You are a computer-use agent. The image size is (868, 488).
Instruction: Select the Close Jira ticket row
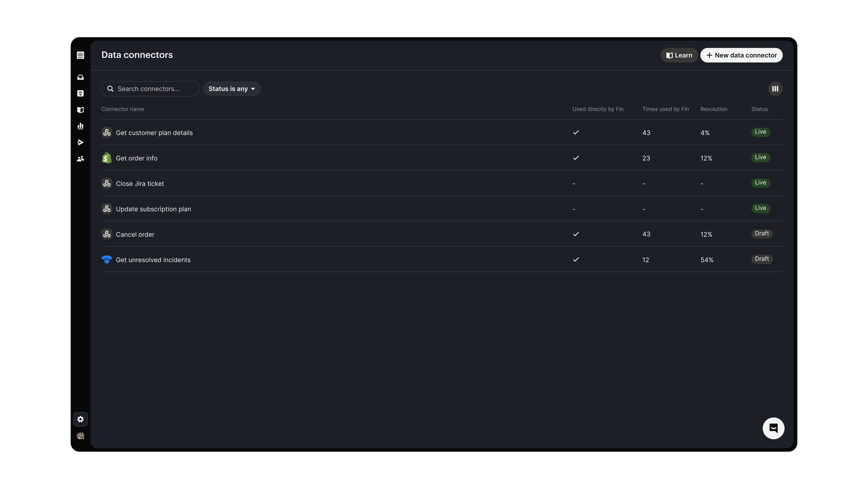(140, 183)
